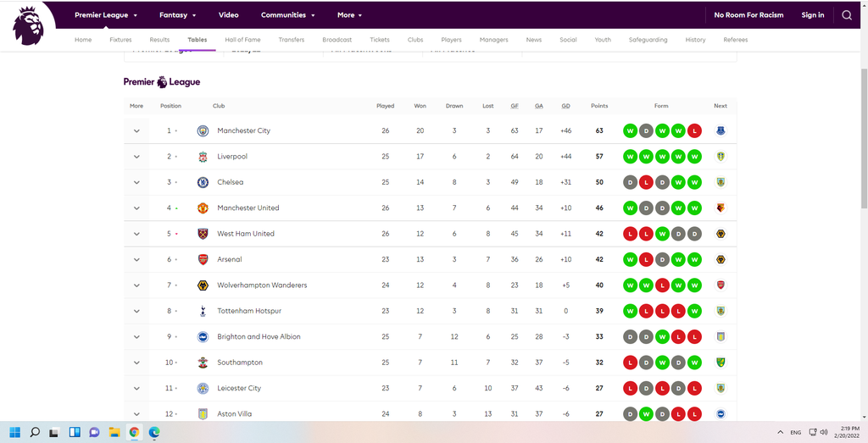Open Microsoft Edge from taskbar
Screen dimensions: 868x443
[x=154, y=432]
